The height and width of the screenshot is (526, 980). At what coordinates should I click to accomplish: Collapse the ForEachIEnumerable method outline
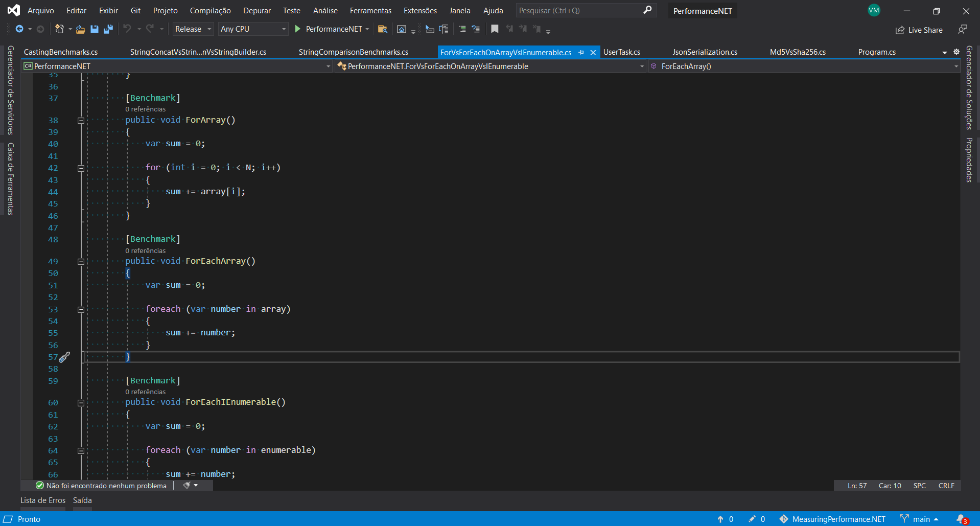tap(81, 403)
